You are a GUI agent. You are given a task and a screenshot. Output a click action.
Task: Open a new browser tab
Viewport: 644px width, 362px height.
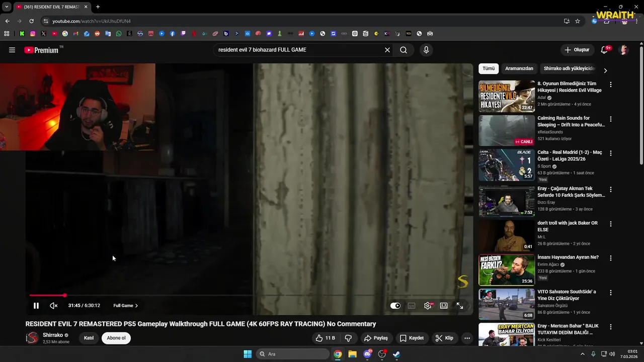click(x=98, y=7)
